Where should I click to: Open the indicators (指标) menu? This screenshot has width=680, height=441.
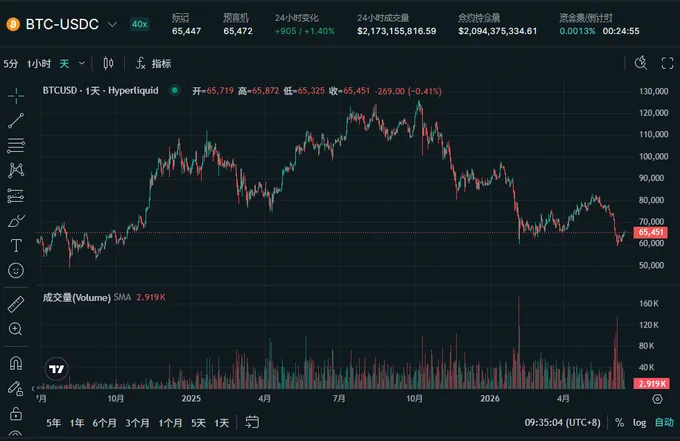[154, 64]
